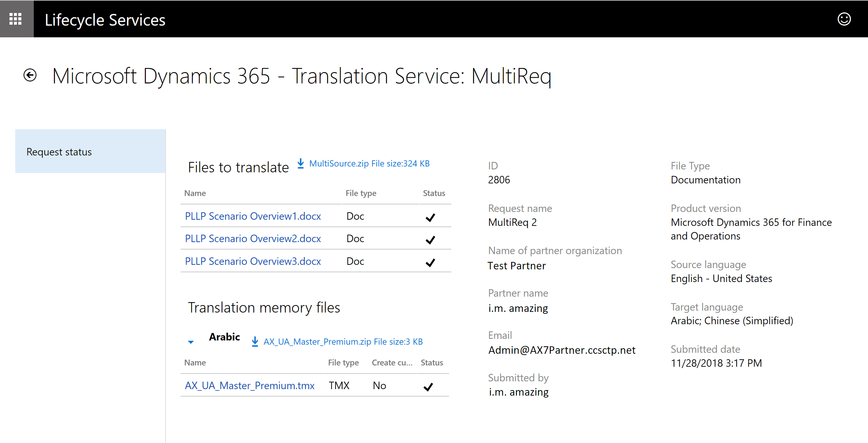The height and width of the screenshot is (443, 868).
Task: Open the app launcher waffle icon
Action: point(16,19)
